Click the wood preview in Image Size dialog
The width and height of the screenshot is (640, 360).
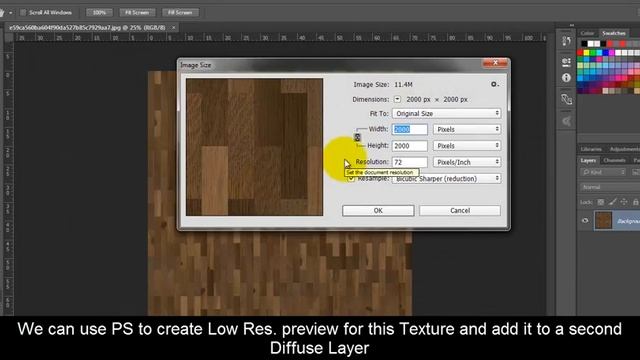point(254,147)
